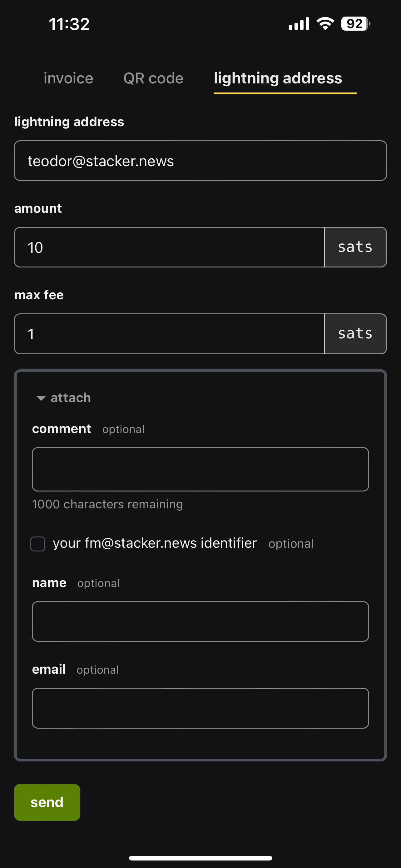The height and width of the screenshot is (868, 401).
Task: Tap the cellular signal bars icon
Action: pos(299,24)
